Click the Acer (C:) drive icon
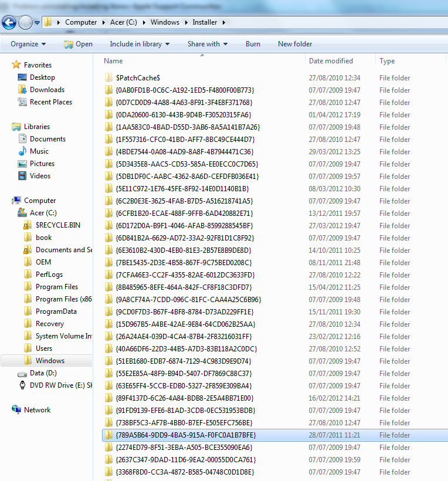Screen dimensions: 448x481 click(22, 212)
